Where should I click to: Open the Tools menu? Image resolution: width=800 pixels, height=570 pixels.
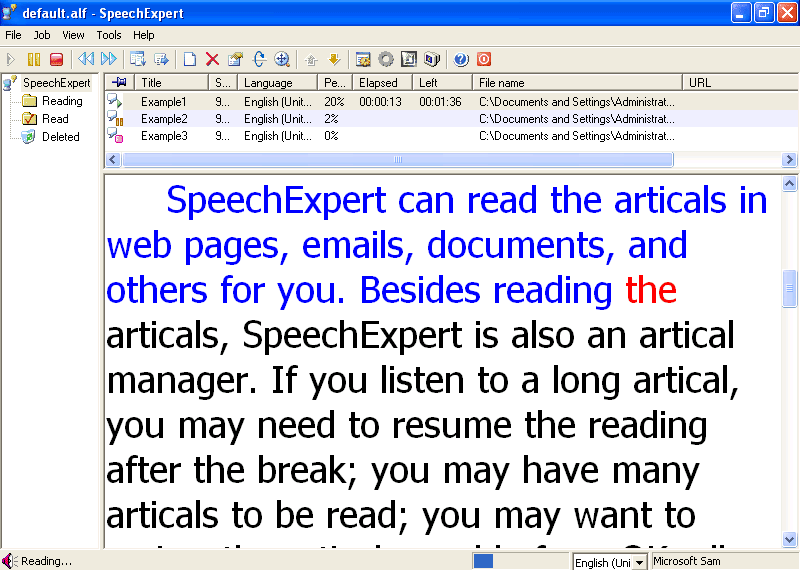109,35
